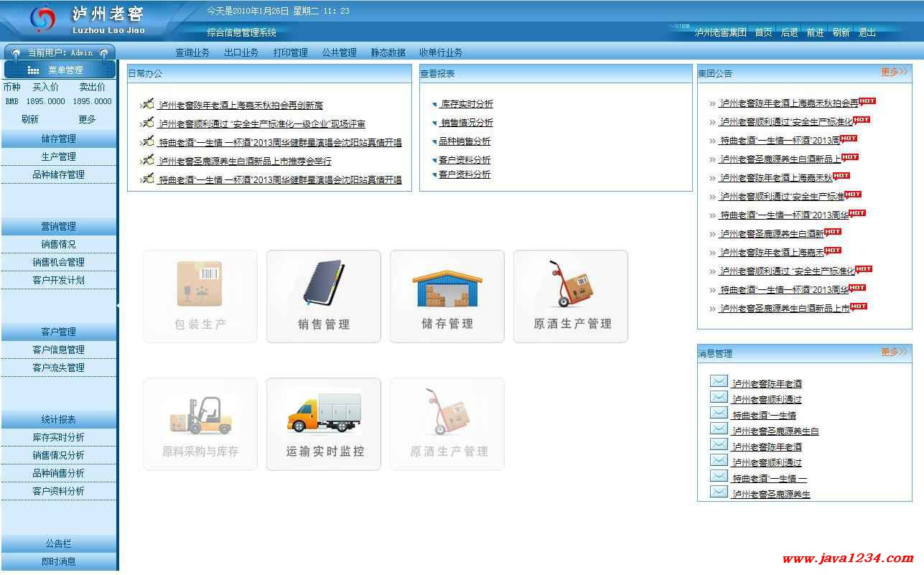
Task: Open first 日常办公 item 泸州老窖陈年老酒上海嘉禾秋拍会再创新高
Action: (x=241, y=106)
